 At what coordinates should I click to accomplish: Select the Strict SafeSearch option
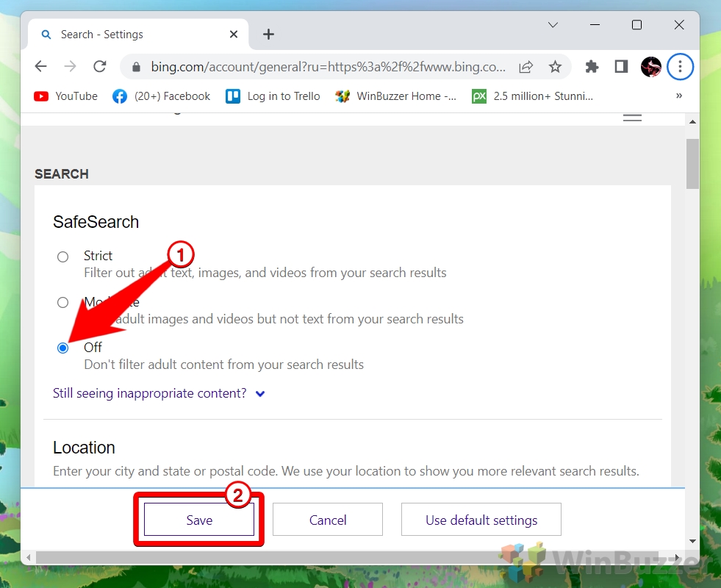point(62,257)
